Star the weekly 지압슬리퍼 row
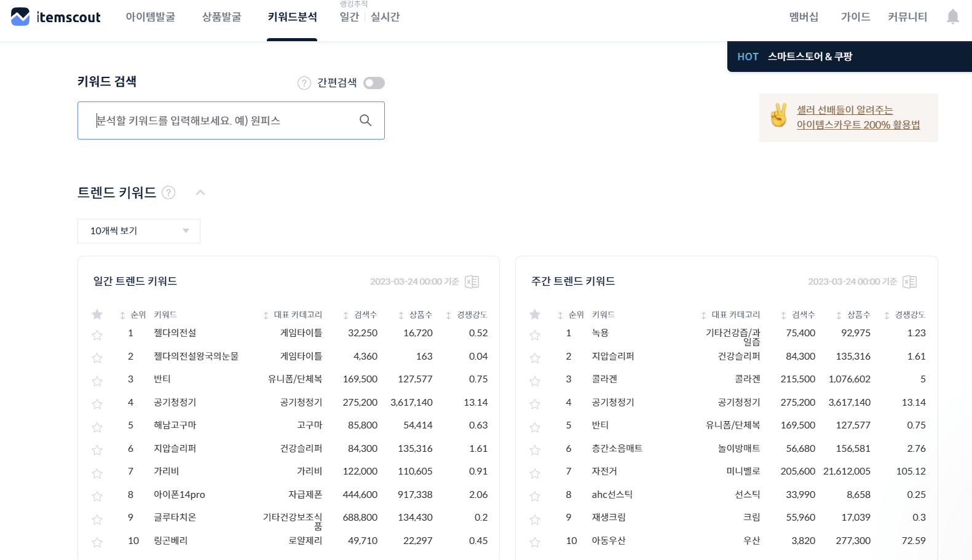 tap(535, 358)
